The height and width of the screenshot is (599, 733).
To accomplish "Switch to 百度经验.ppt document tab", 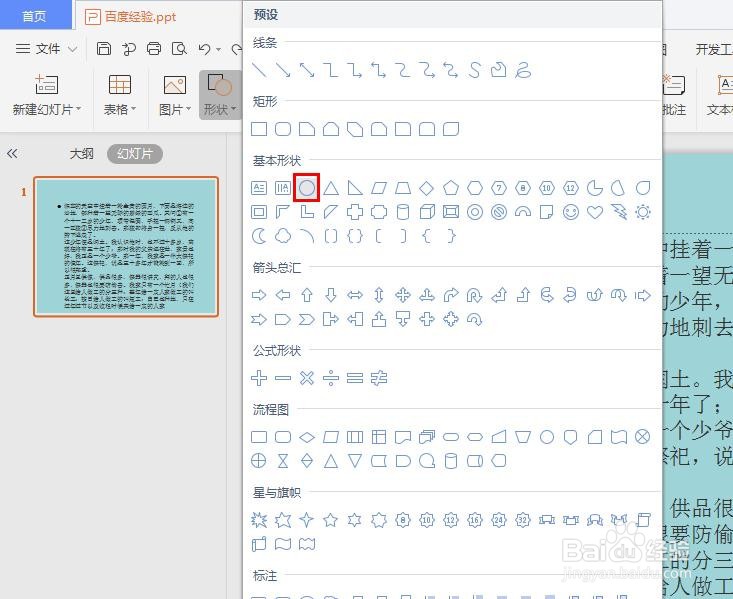I will tap(140, 17).
